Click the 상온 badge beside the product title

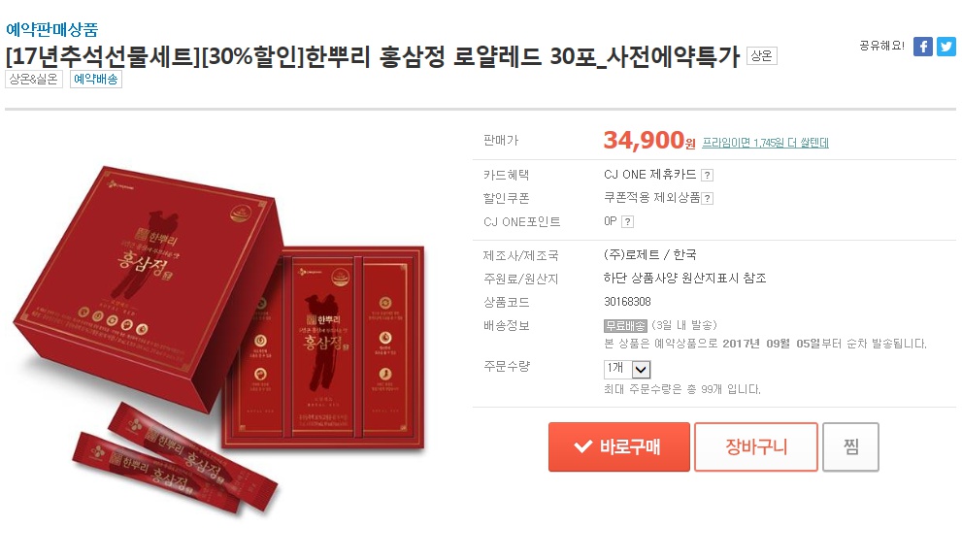click(761, 56)
